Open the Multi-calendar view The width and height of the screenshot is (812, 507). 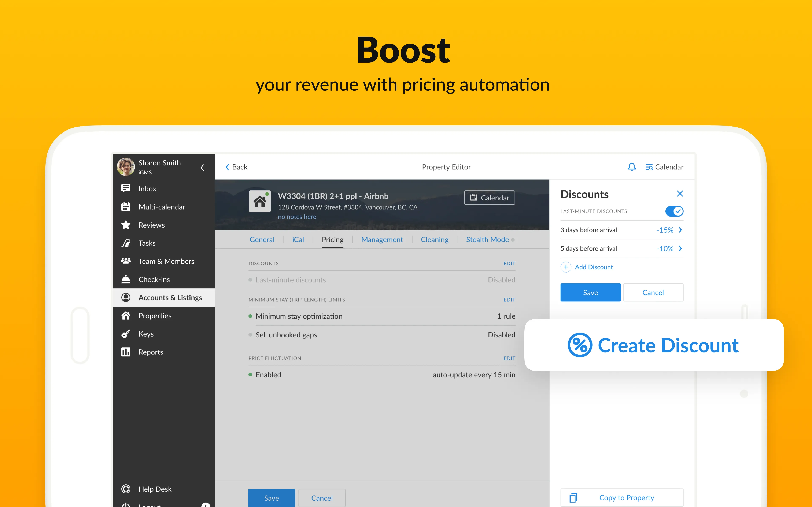[x=161, y=206]
